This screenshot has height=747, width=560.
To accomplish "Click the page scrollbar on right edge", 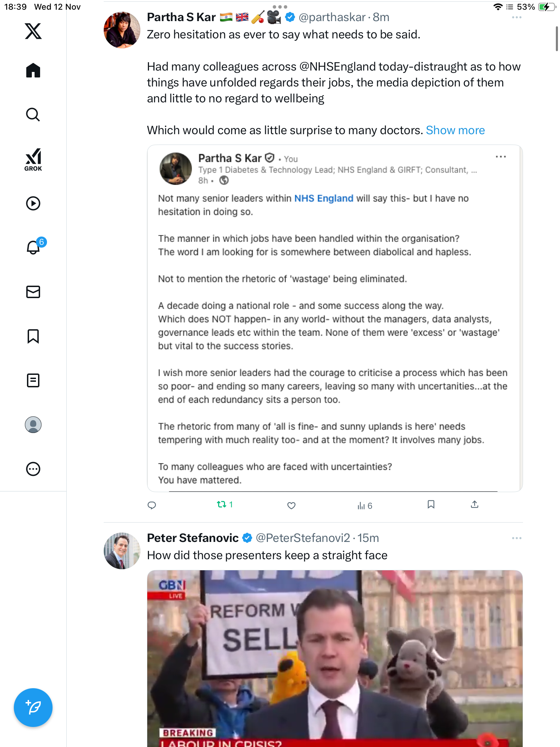I will (x=557, y=39).
